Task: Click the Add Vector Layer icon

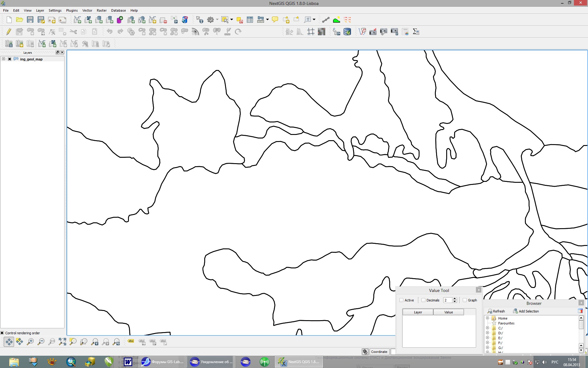Action: 77,20
